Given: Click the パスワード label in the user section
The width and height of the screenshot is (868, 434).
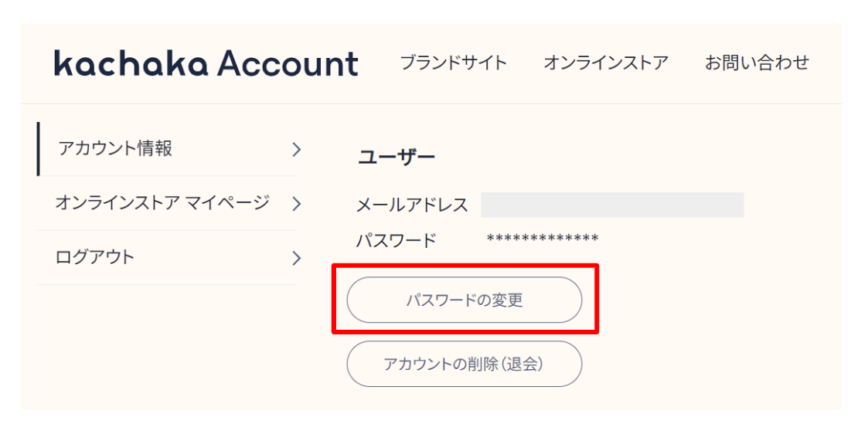Looking at the screenshot, I should click(x=396, y=240).
